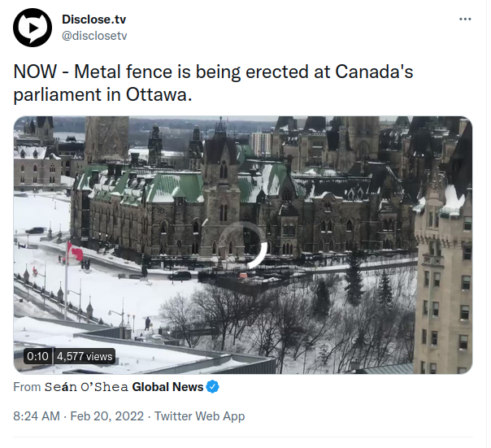Click the Global News source name
This screenshot has height=448, width=491.
(167, 387)
